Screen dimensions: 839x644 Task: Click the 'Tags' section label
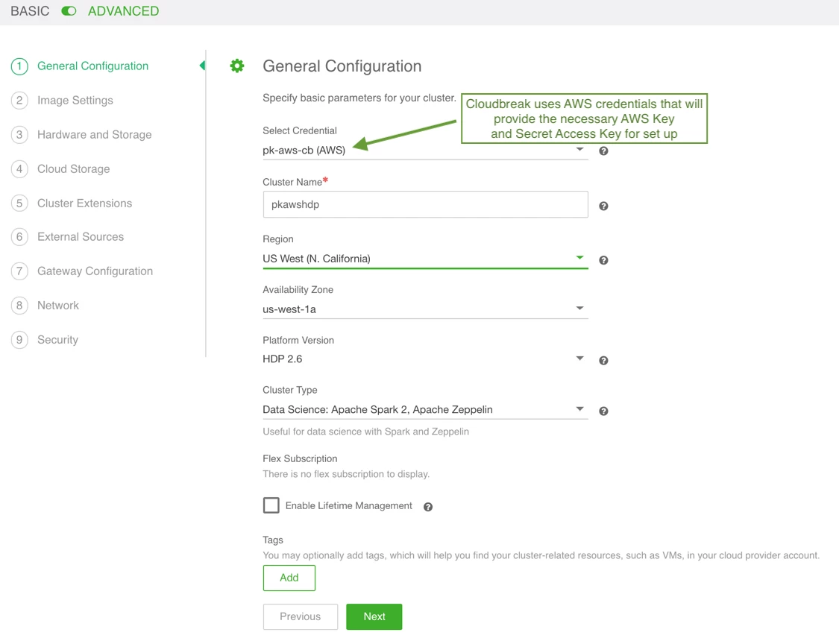coord(273,540)
